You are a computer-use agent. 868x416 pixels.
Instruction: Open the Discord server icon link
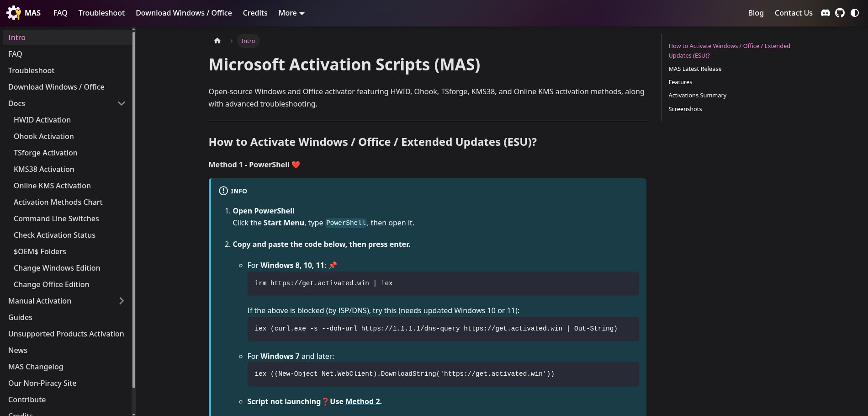(x=825, y=13)
